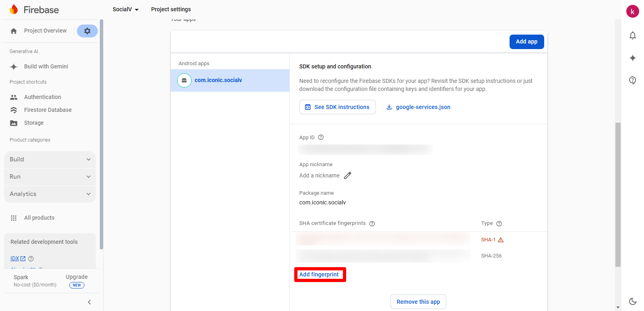The height and width of the screenshot is (311, 644).
Task: Click the notifications bell icon
Action: click(x=632, y=35)
